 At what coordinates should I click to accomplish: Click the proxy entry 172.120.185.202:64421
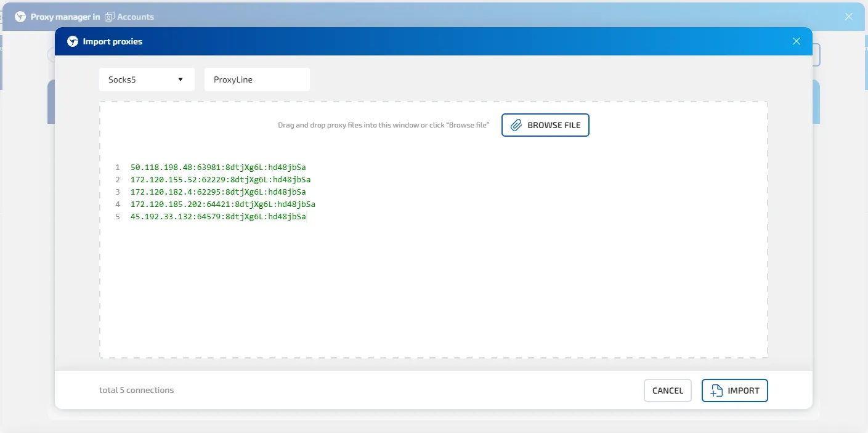(223, 204)
